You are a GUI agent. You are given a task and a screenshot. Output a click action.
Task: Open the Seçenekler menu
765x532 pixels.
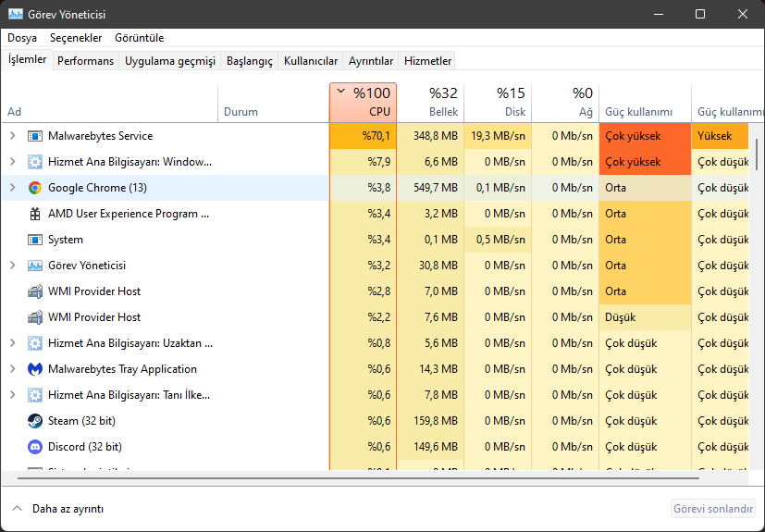76,38
